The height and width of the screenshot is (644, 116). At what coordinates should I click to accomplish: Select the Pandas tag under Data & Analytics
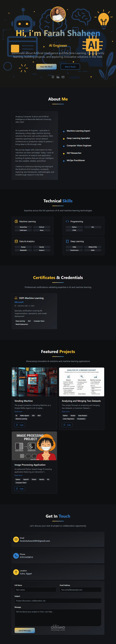click(23, 247)
